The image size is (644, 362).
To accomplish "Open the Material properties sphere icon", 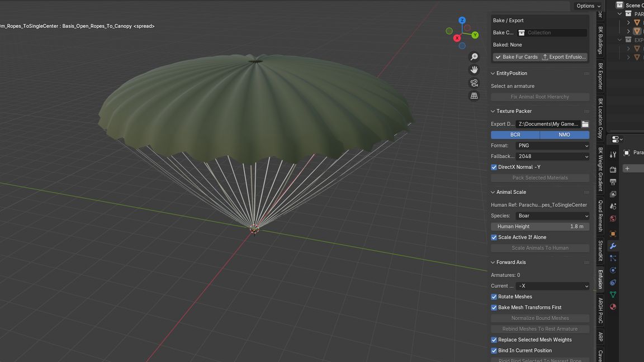I will [x=613, y=307].
